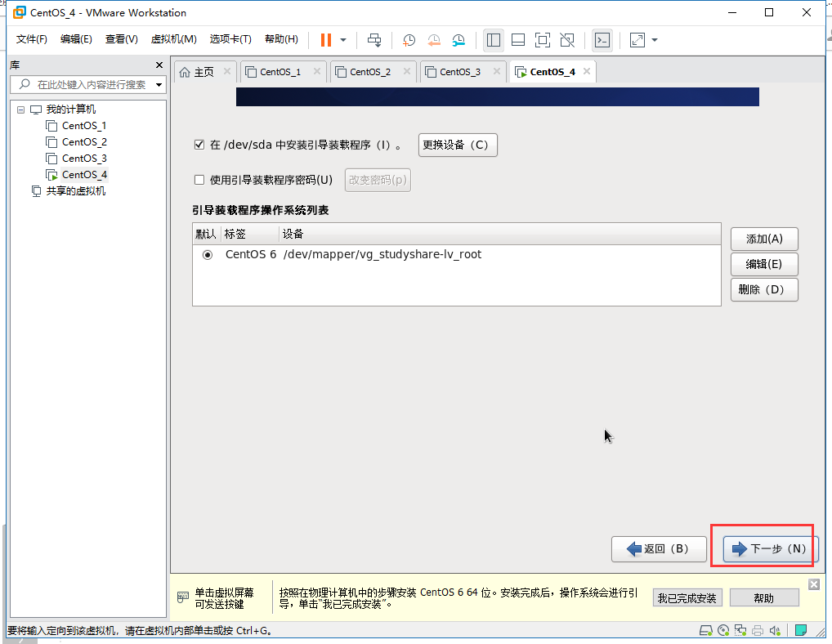This screenshot has height=644, width=832.
Task: Click the teal message log icon
Action: coord(801,630)
